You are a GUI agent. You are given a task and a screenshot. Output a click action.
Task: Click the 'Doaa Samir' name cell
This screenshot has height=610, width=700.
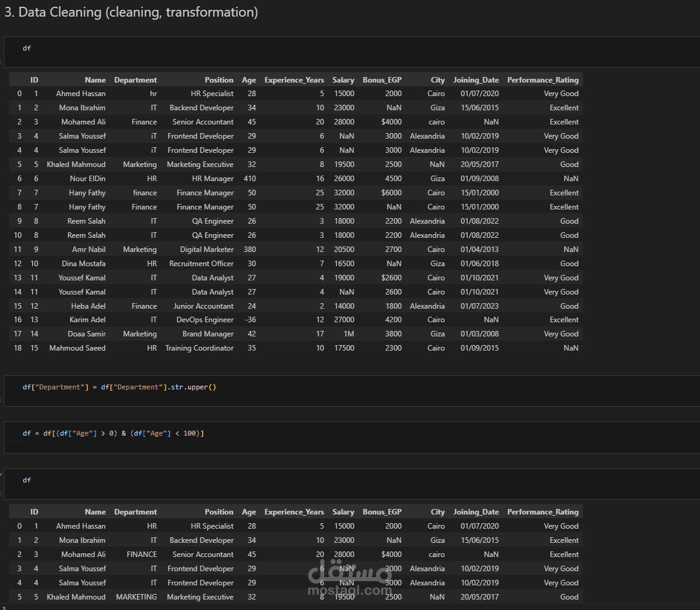tap(87, 334)
